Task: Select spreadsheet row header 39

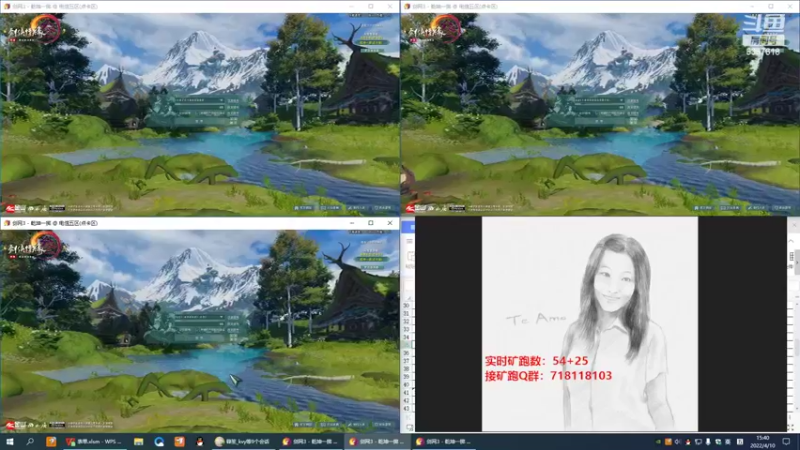Action: point(407,377)
